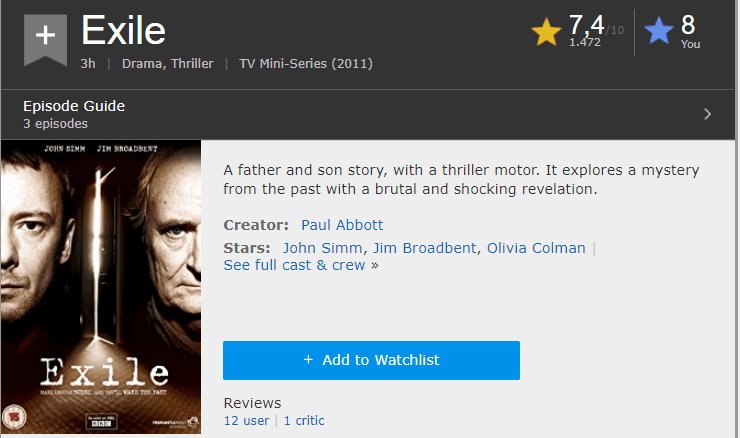Viewport: 740px width, 438px height.
Task: Open the 1 critic review link
Action: pyautogui.click(x=307, y=421)
